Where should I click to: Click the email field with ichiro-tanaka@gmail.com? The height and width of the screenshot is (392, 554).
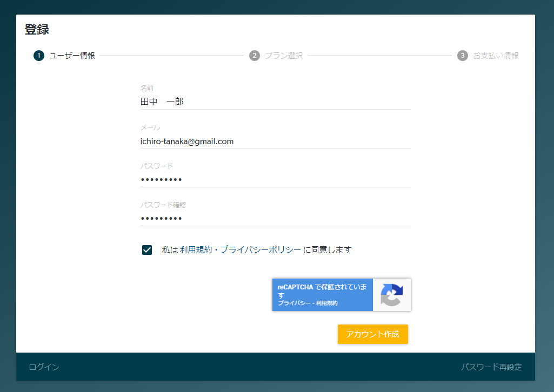(x=275, y=141)
